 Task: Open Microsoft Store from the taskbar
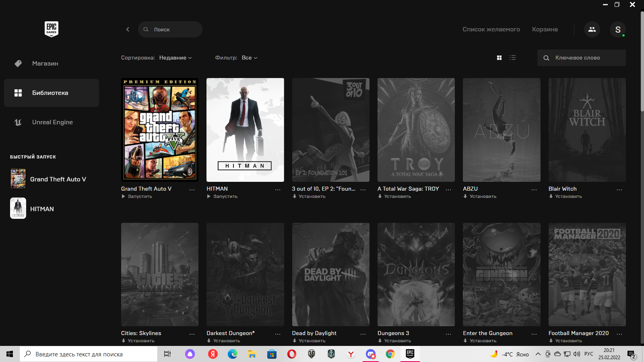272,354
